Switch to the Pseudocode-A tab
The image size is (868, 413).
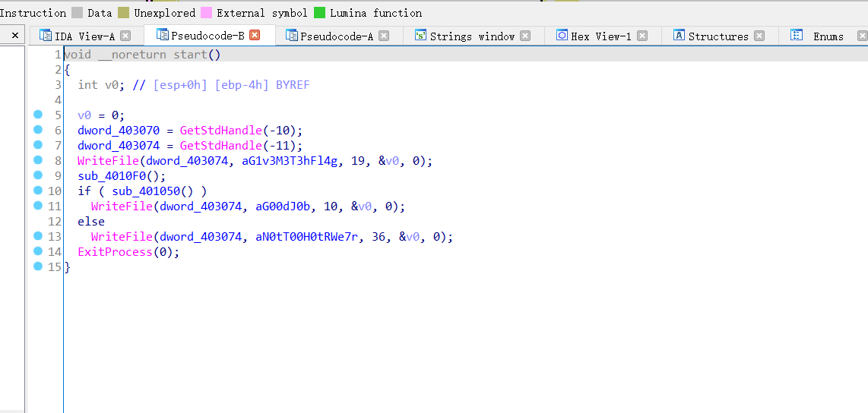337,36
